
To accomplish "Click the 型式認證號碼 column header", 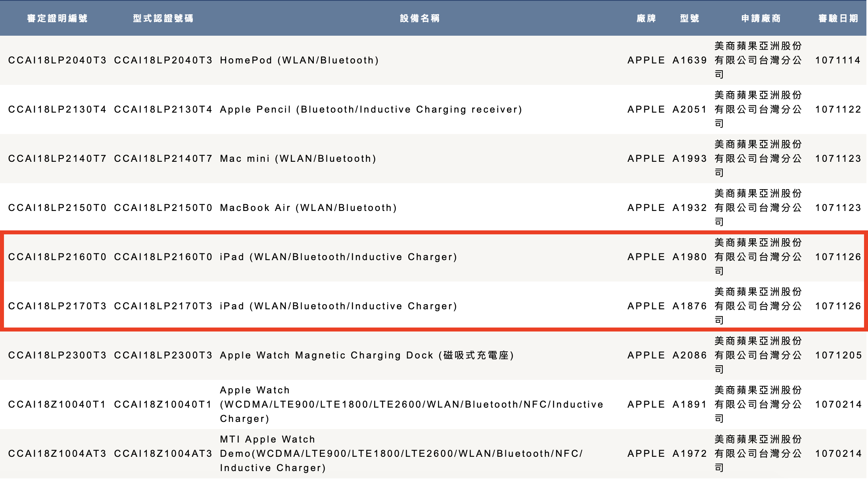I will [163, 18].
